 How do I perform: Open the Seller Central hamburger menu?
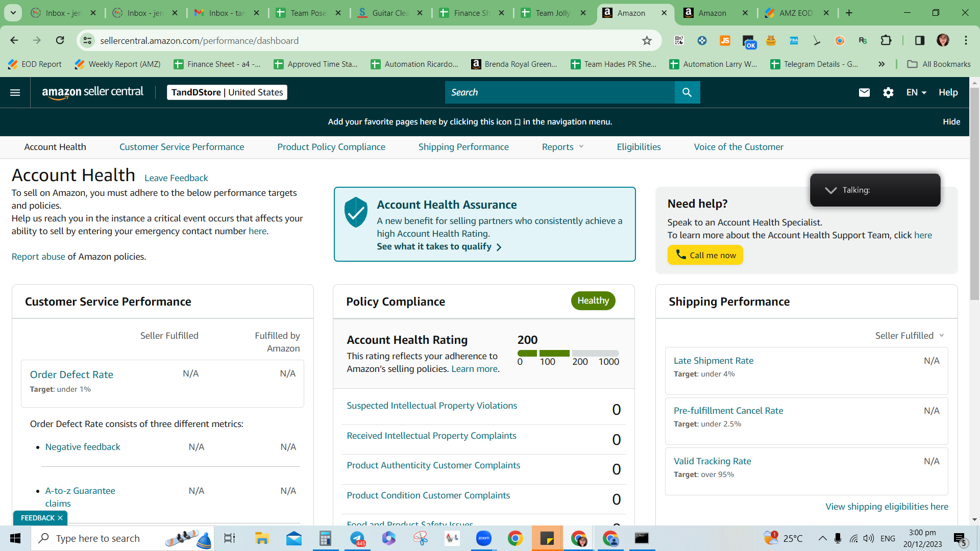(x=15, y=92)
